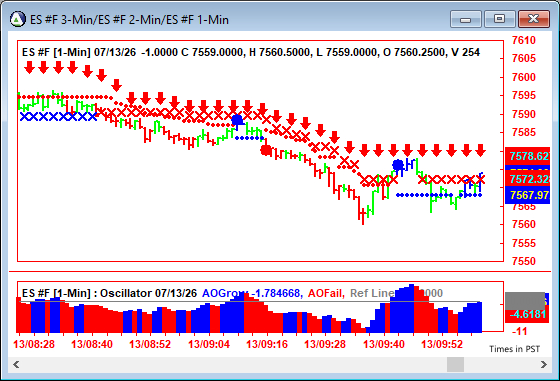Click the left scroll arrow on horizontal scrollbar
This screenshot has height=381, width=560.
coord(16,365)
